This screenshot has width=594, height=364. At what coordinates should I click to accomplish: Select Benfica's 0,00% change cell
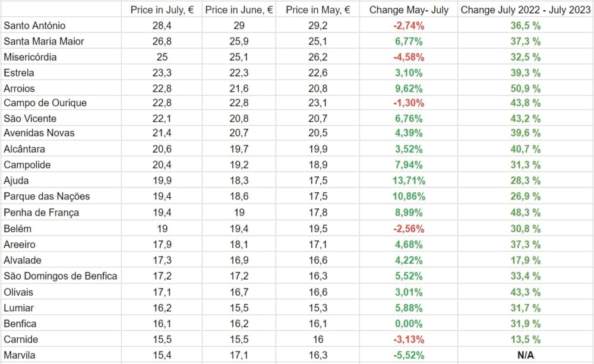[407, 324]
